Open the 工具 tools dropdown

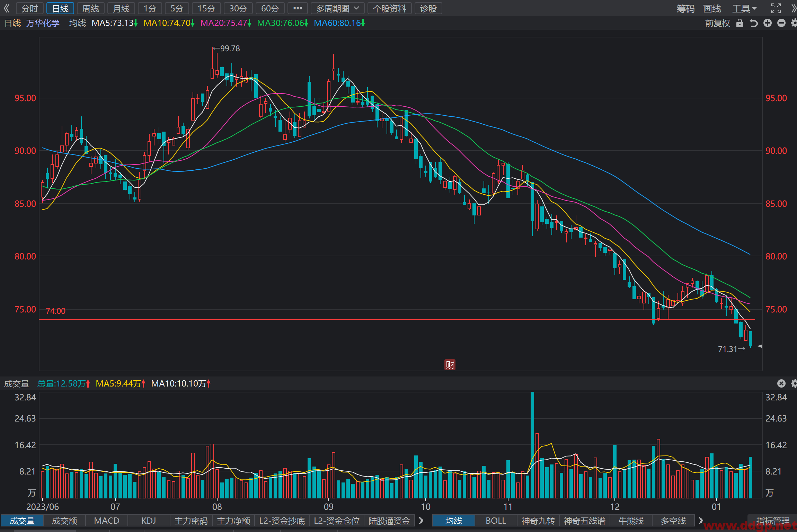744,8
